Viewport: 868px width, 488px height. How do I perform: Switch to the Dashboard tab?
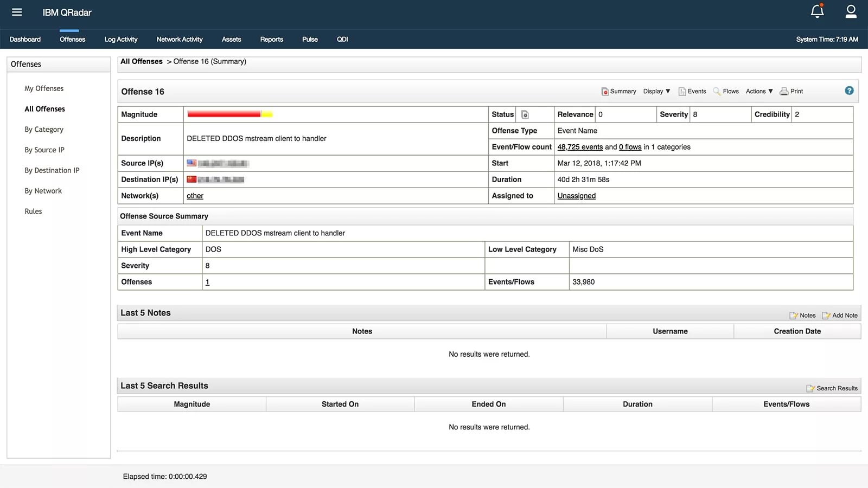(25, 39)
